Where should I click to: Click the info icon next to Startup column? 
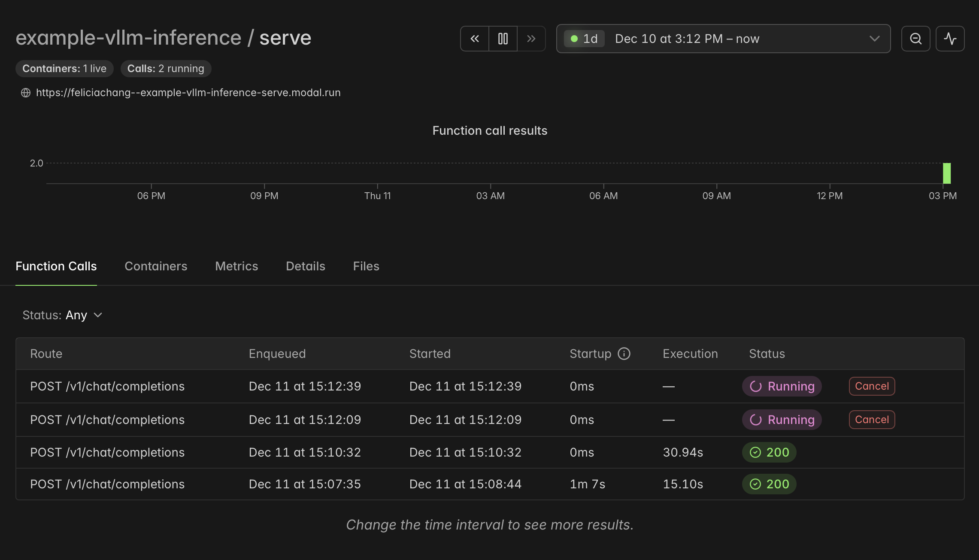point(623,354)
